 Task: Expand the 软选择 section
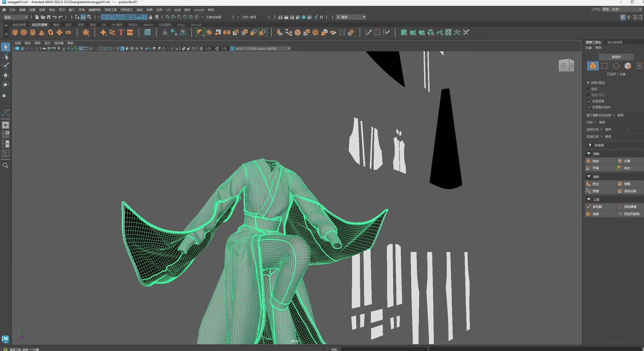[x=590, y=145]
